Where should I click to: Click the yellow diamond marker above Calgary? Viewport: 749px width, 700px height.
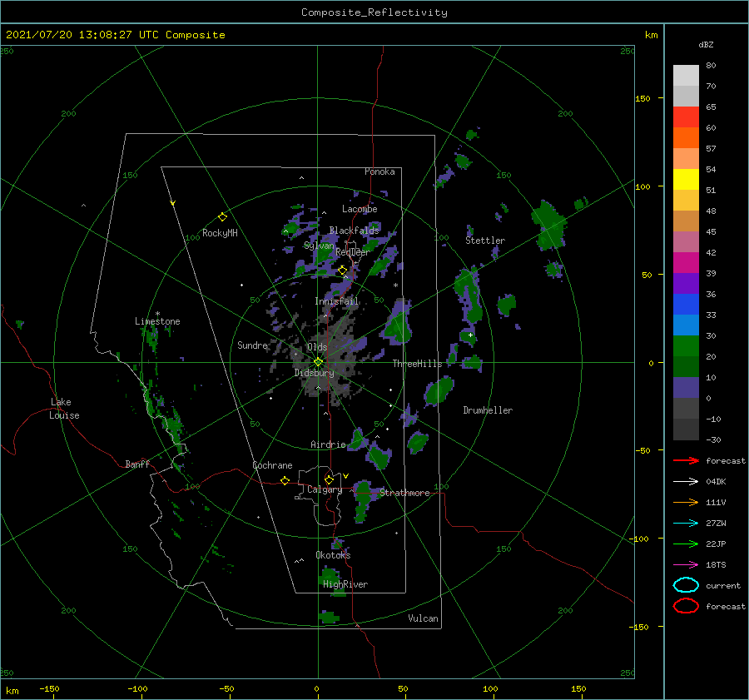pos(329,479)
